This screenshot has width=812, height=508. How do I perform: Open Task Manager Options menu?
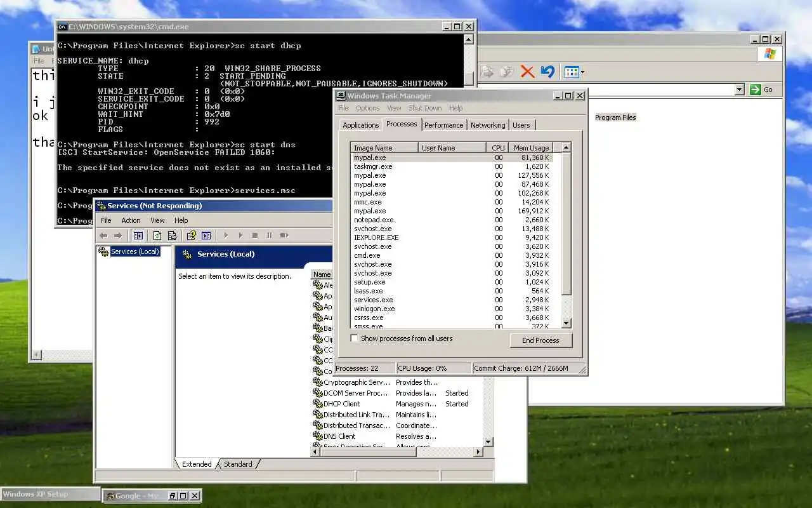(x=368, y=108)
